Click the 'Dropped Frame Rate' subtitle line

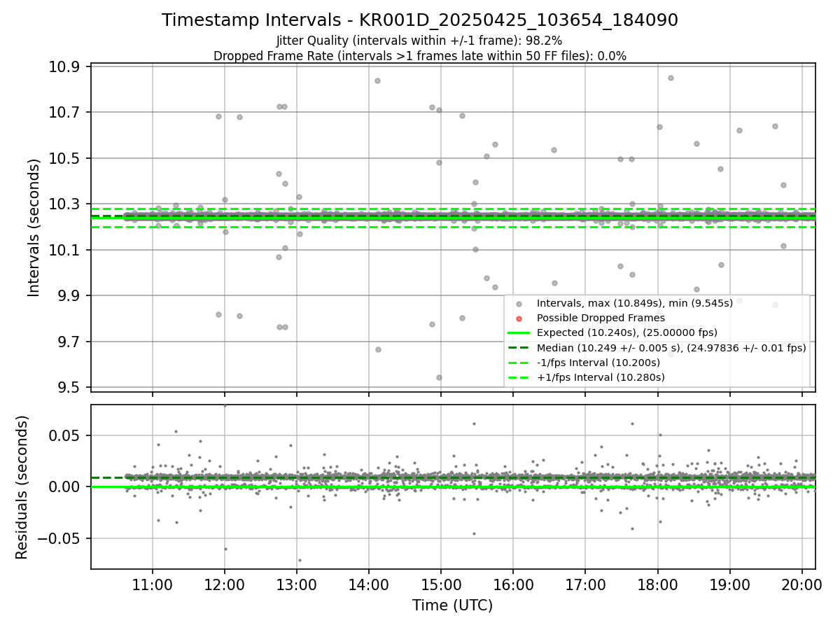point(420,56)
